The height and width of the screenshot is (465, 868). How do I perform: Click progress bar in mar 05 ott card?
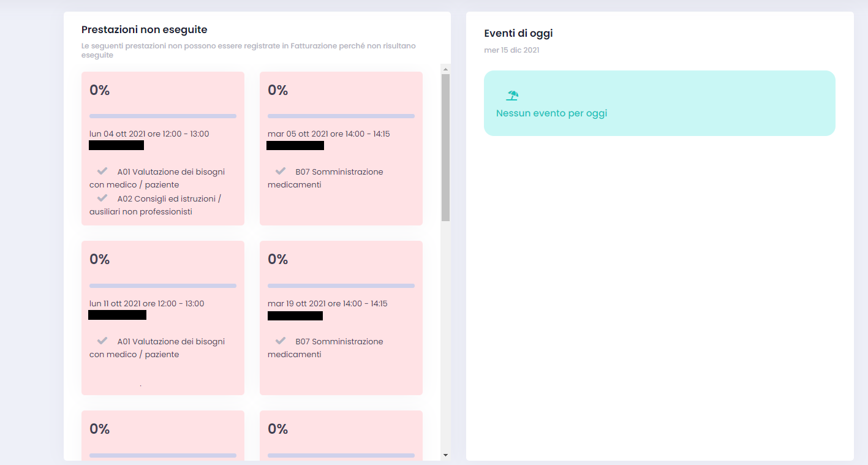pos(341,116)
